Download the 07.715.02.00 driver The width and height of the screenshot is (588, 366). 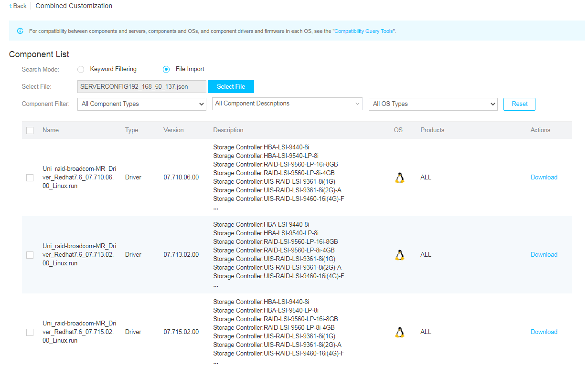(x=544, y=332)
